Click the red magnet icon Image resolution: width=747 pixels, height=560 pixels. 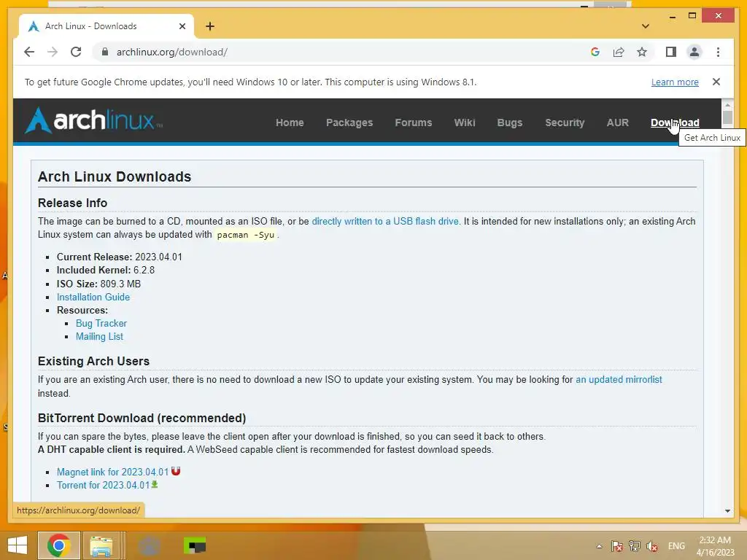tap(176, 471)
